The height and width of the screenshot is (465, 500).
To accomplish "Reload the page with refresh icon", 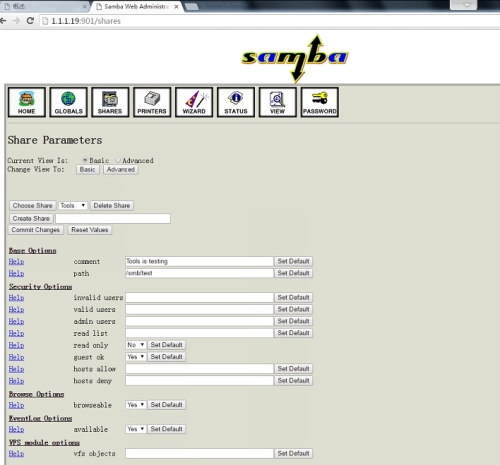I will [30, 21].
